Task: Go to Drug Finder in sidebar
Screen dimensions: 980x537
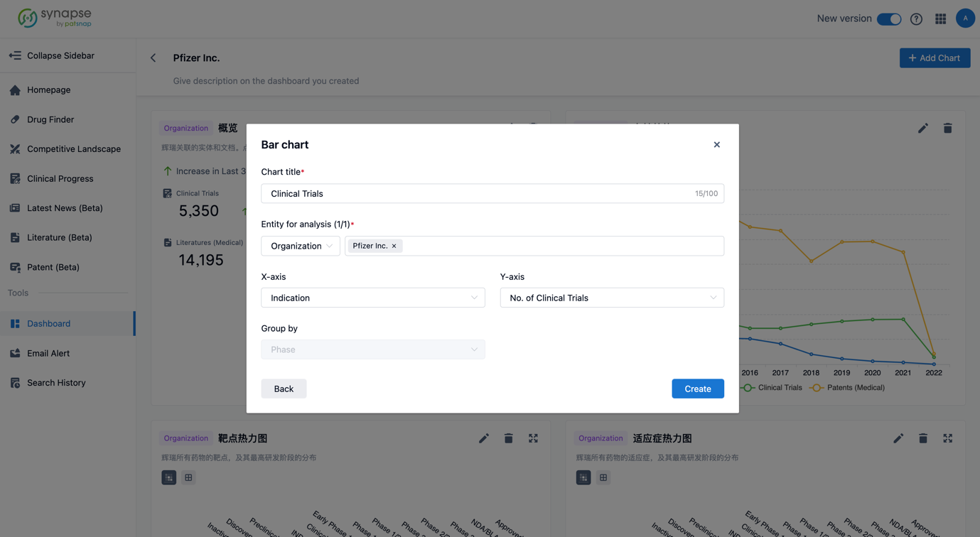Action: tap(50, 119)
